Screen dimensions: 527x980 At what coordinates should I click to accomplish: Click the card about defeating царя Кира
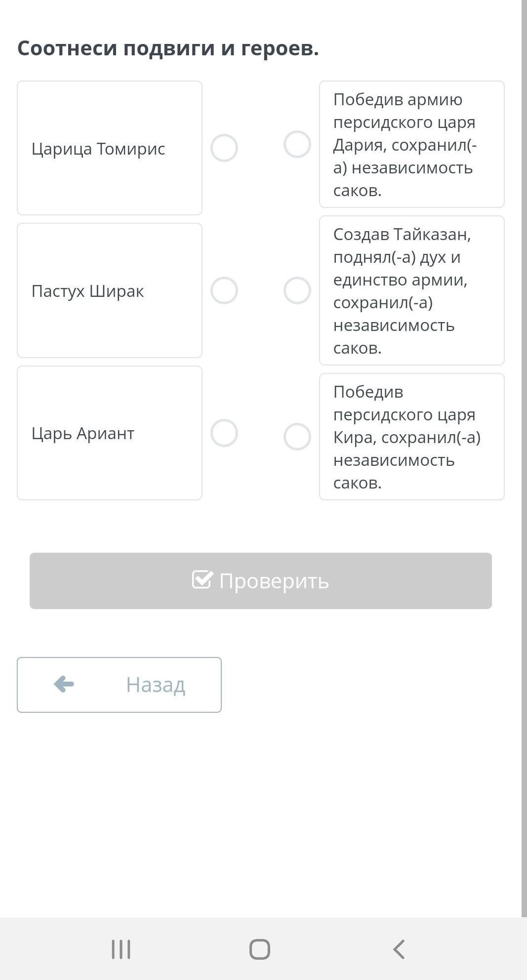click(412, 437)
